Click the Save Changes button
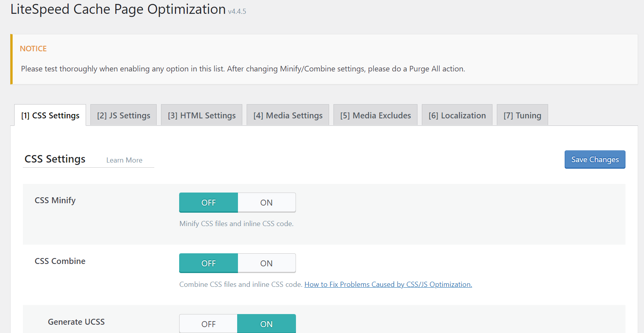The height and width of the screenshot is (333, 644). (x=595, y=159)
